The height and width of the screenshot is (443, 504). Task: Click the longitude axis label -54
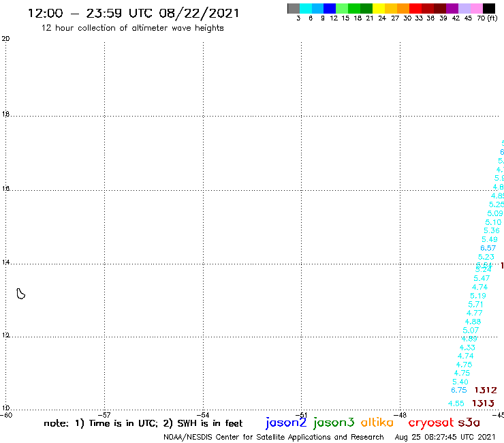203,415
